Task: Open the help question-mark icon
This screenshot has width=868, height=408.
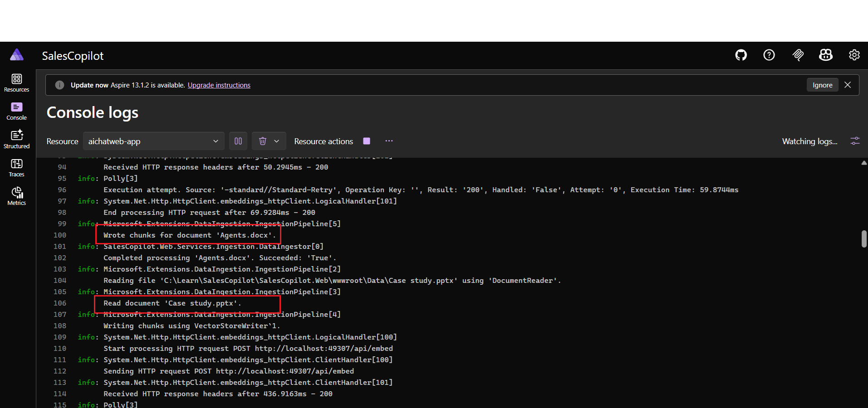Action: [x=769, y=55]
